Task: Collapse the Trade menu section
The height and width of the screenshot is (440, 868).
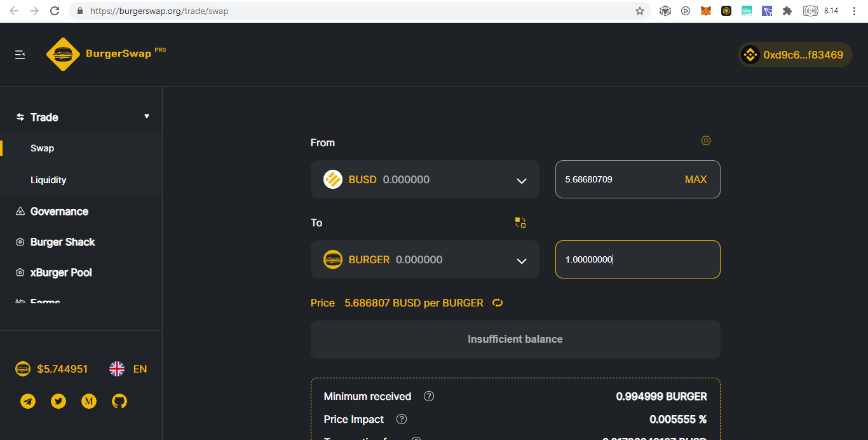Action: click(147, 116)
